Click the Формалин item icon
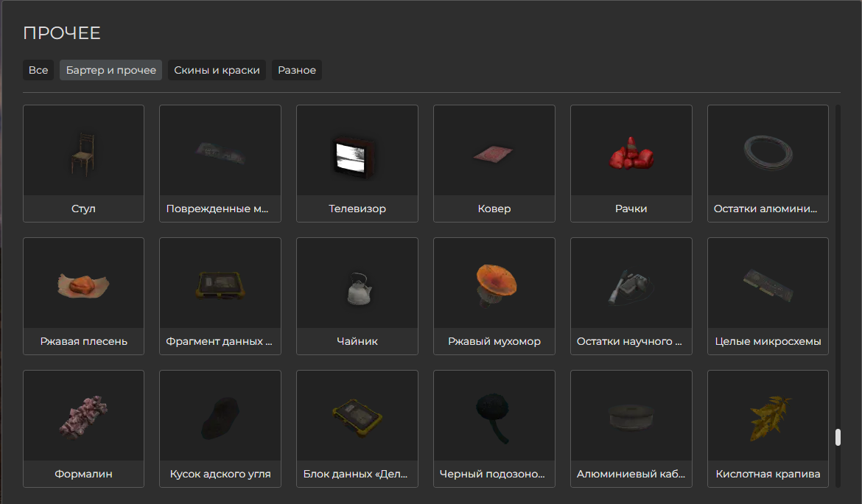Image resolution: width=862 pixels, height=504 pixels. point(83,417)
